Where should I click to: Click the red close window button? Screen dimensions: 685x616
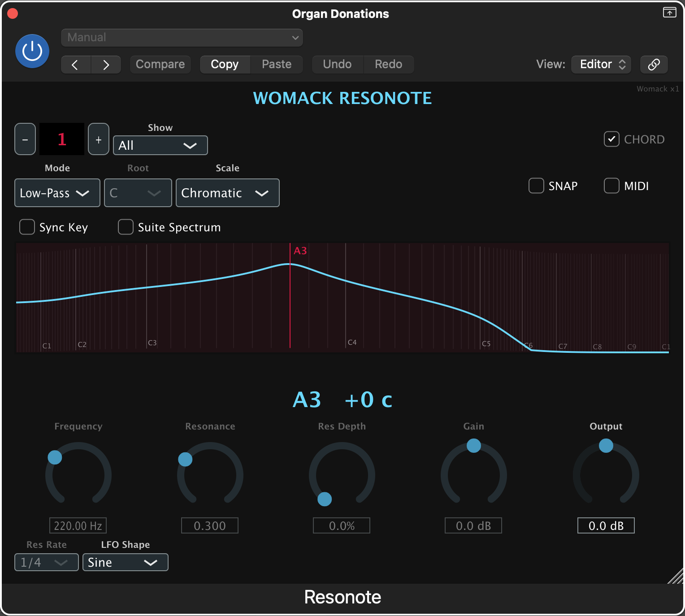pos(13,13)
